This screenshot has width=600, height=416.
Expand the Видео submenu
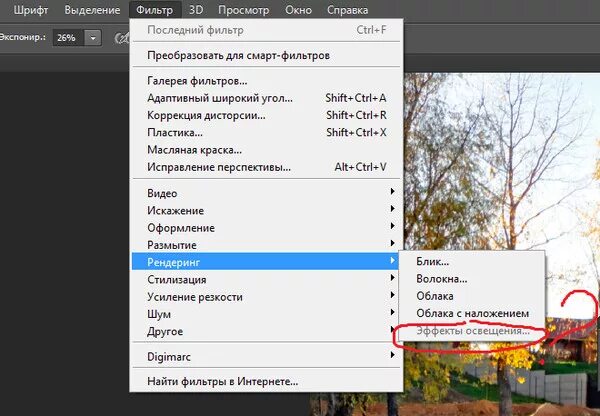coord(266,193)
